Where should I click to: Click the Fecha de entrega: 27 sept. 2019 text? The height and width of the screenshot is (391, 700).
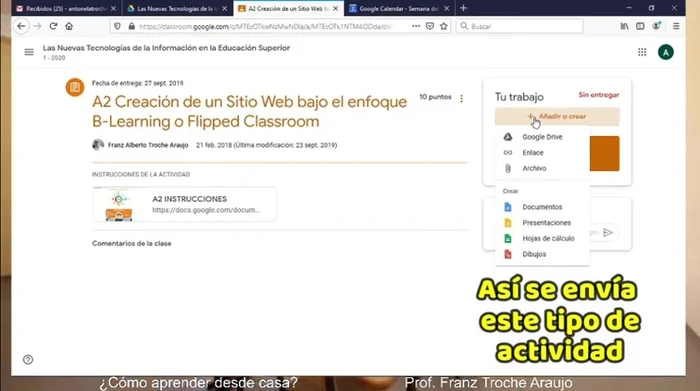click(138, 83)
